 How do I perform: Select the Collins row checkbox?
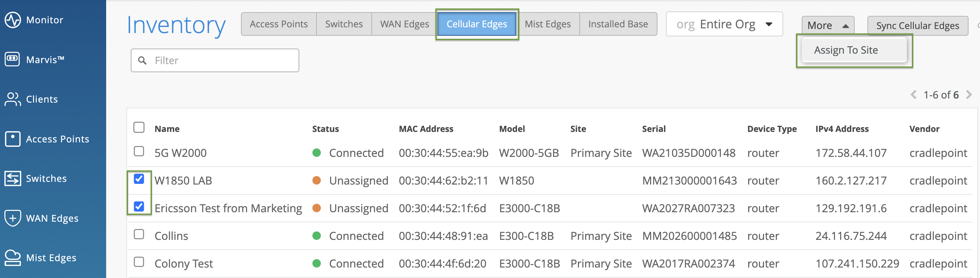pyautogui.click(x=139, y=234)
